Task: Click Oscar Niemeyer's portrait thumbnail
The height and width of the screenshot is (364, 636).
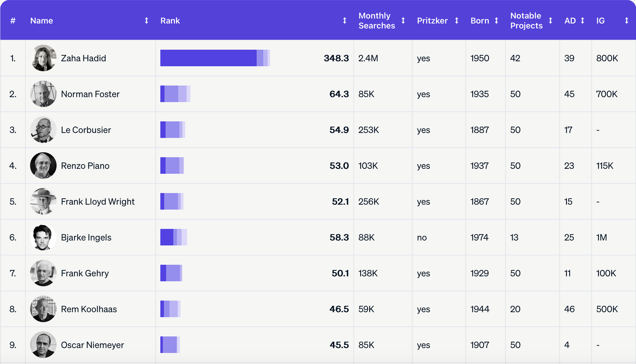Action: [43, 345]
